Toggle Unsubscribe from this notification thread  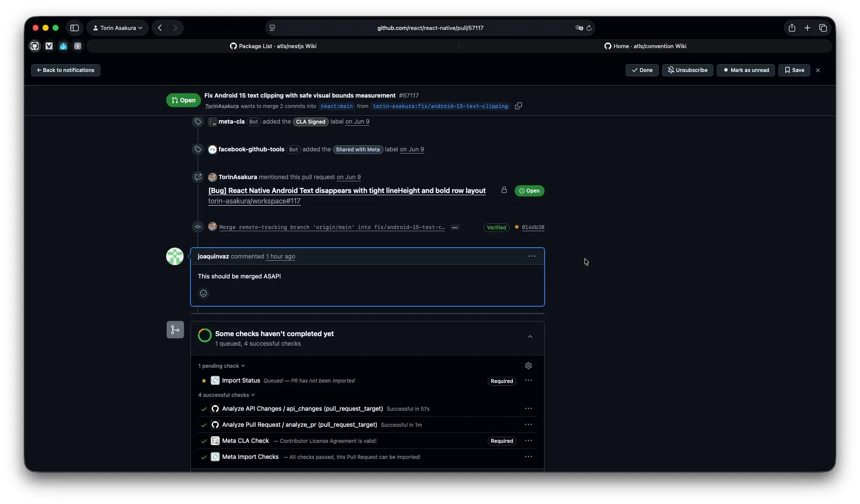(687, 70)
